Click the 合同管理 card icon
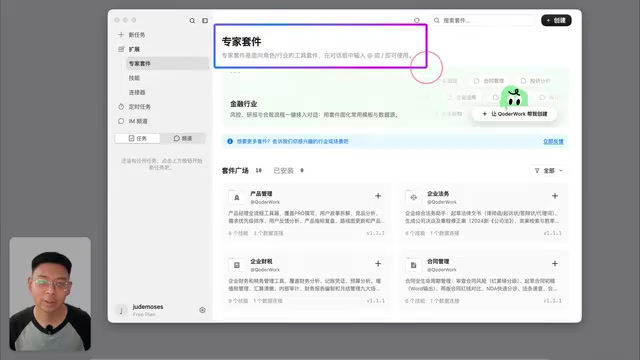Image resolution: width=640 pixels, height=360 pixels. point(413,265)
